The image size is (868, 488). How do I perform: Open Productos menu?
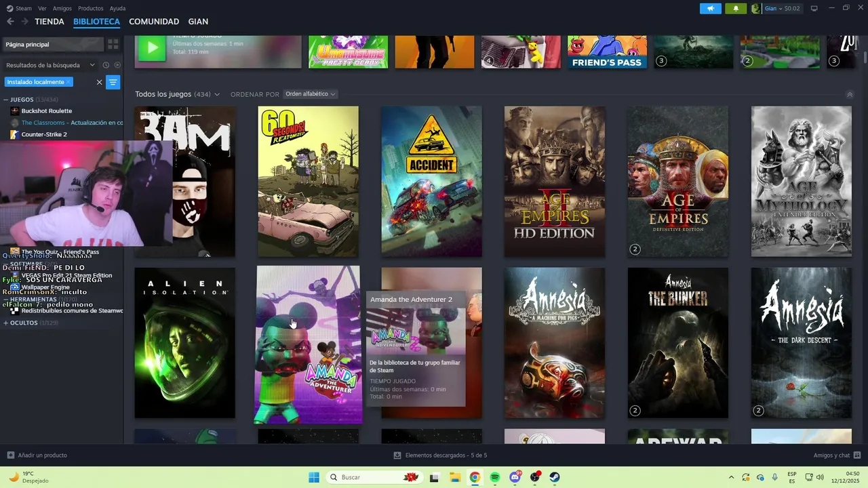(x=91, y=8)
